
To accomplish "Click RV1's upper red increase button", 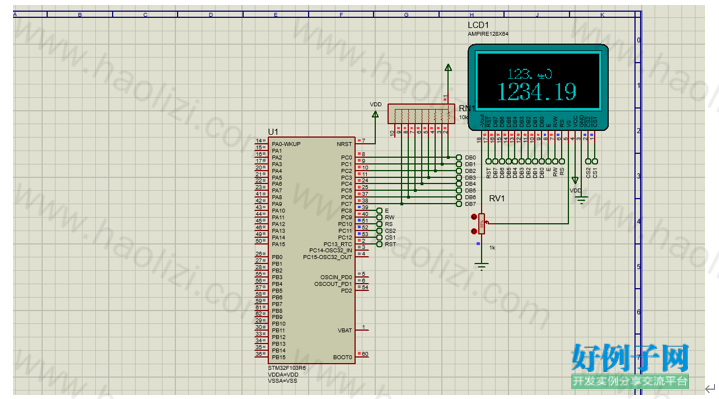I will pos(474,217).
